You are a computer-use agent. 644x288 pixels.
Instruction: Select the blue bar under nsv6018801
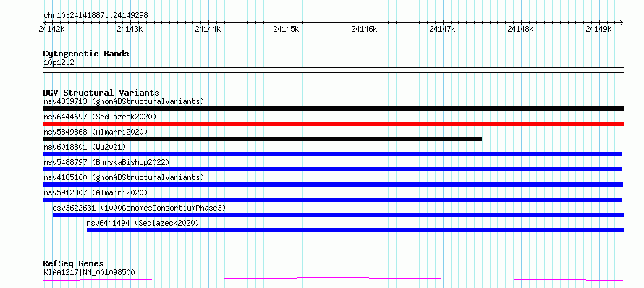click(332, 154)
